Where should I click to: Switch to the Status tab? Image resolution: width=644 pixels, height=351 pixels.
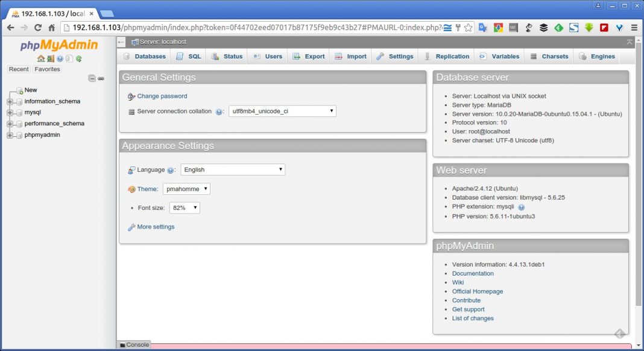pyautogui.click(x=227, y=56)
